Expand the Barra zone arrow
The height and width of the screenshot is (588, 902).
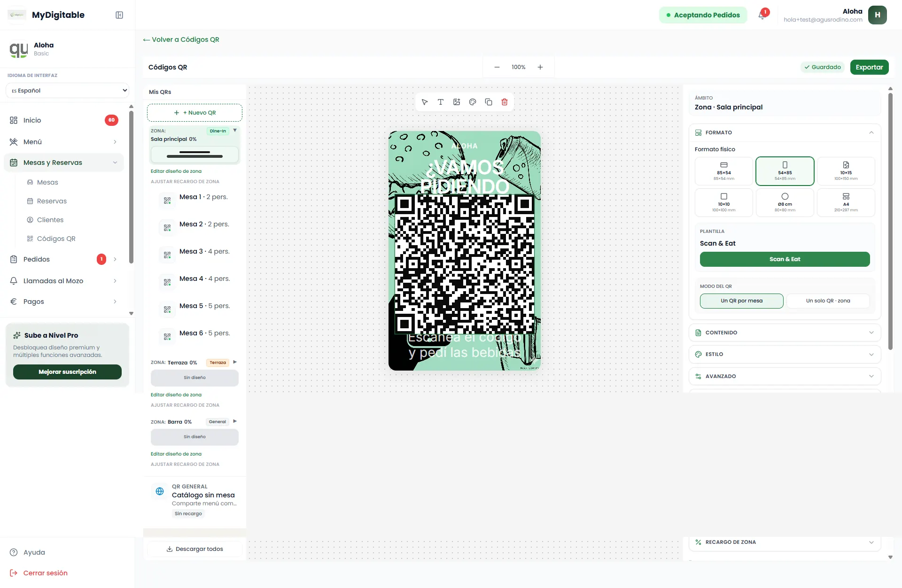(235, 421)
